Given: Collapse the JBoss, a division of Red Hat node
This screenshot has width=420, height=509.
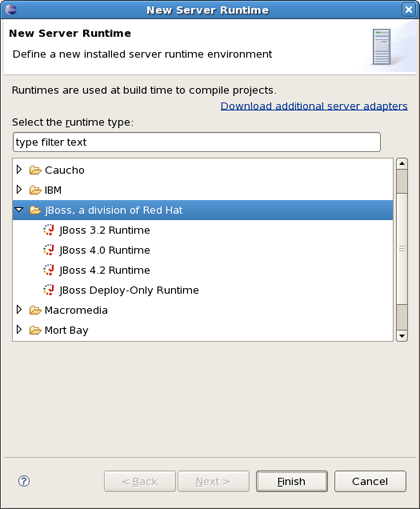Looking at the screenshot, I should coord(19,210).
